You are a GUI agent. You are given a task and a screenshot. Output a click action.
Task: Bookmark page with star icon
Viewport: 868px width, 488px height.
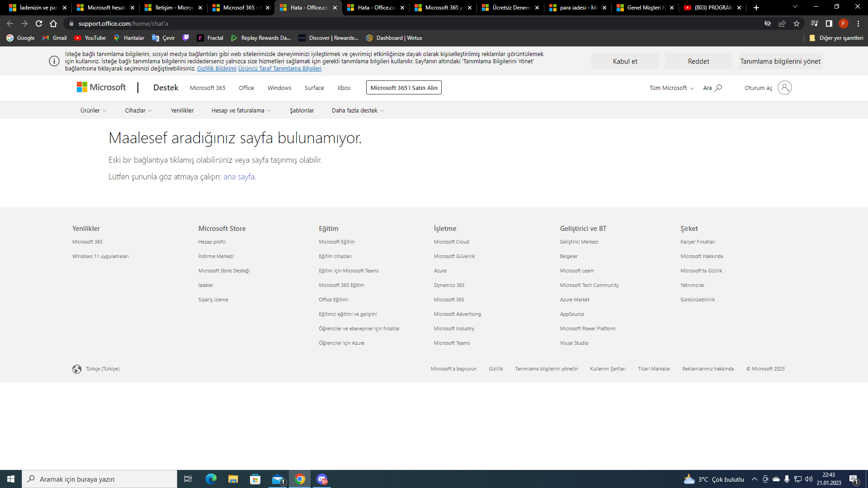(x=797, y=23)
